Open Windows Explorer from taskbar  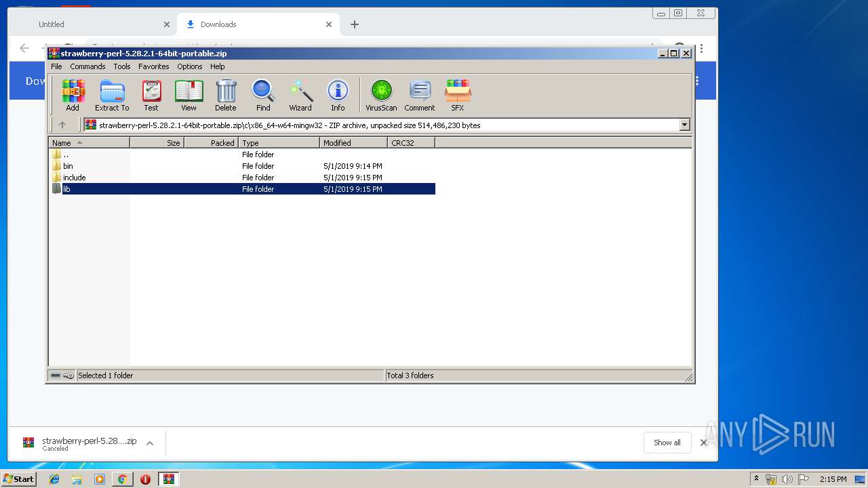coord(77,479)
